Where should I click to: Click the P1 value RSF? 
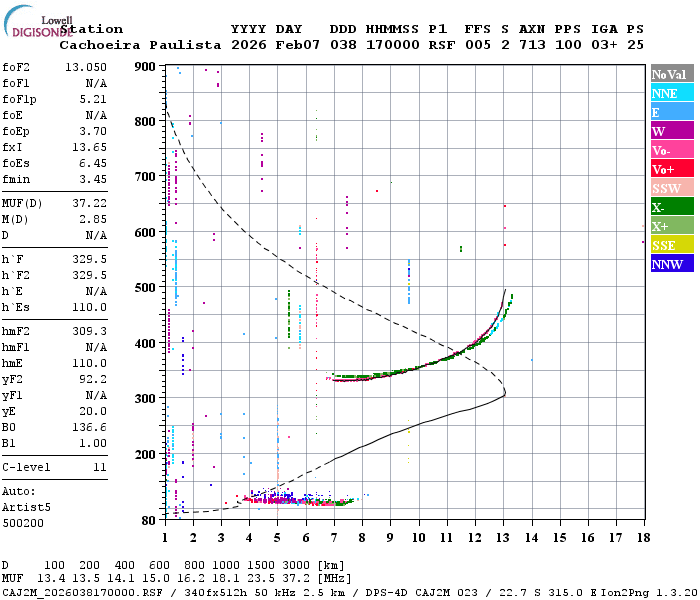click(442, 45)
